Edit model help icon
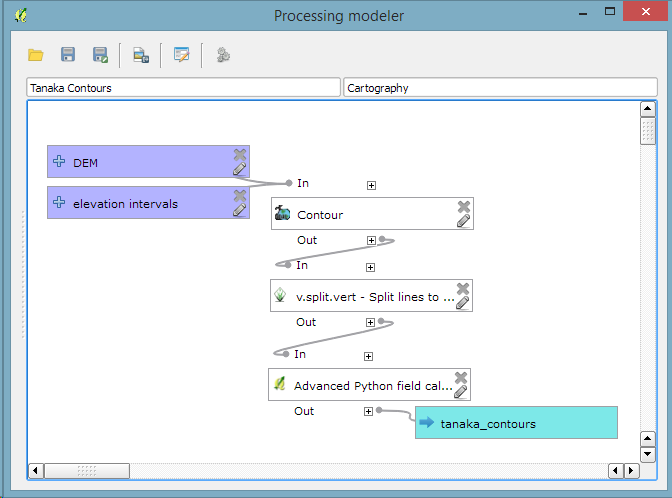The width and height of the screenshot is (672, 498). [181, 55]
